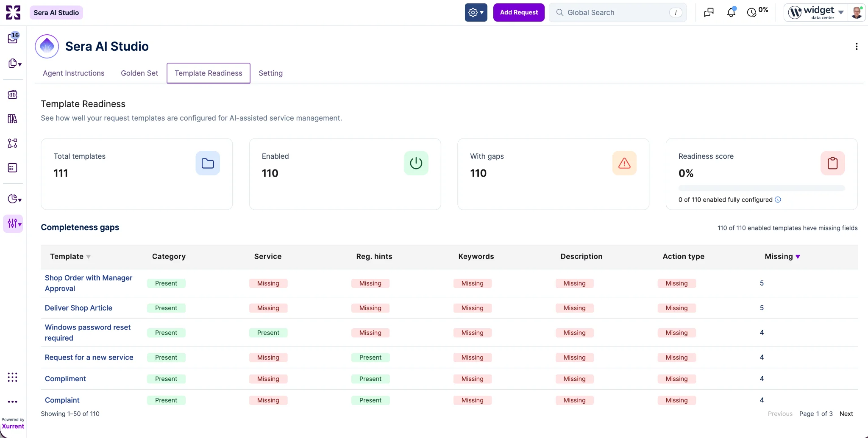
Task: Open the analytics pie chart icon
Action: pos(14,199)
